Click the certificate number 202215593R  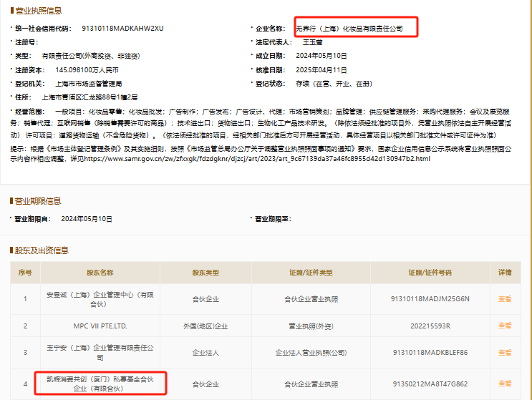pos(430,326)
